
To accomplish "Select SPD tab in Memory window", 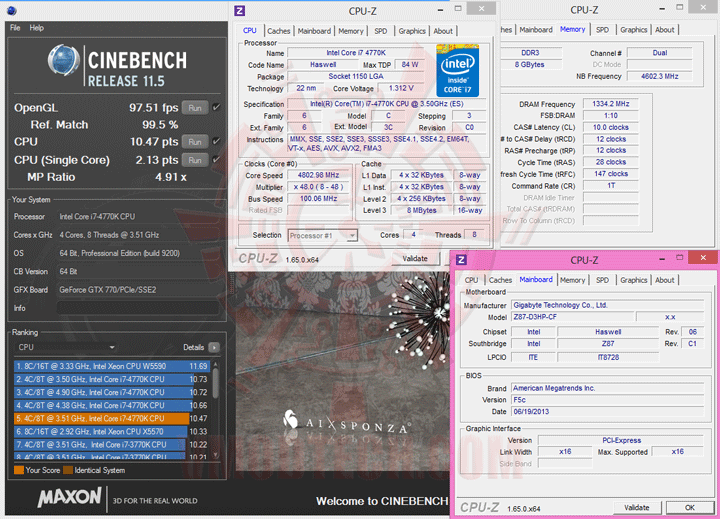I will (602, 29).
